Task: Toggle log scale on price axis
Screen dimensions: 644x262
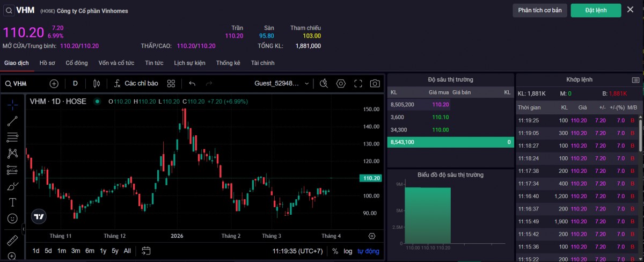Action: point(348,251)
